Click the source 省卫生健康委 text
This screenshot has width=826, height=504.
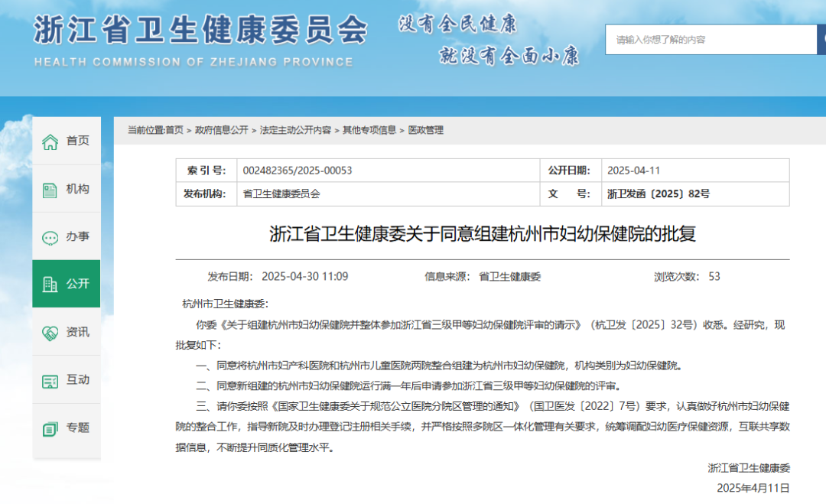click(509, 277)
